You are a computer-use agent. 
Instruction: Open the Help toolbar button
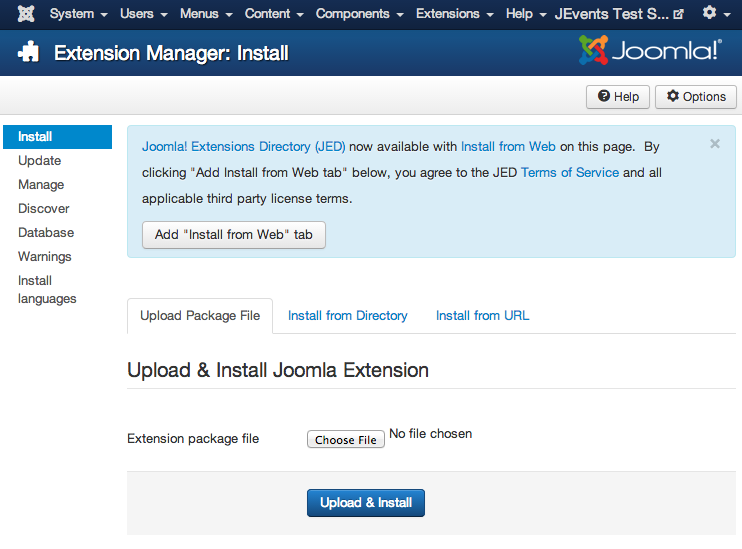pos(618,97)
